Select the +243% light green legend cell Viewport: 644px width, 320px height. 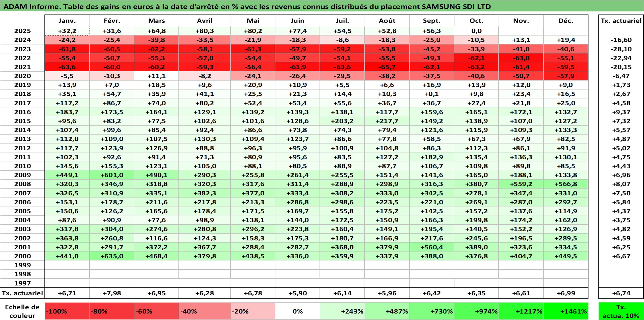click(342, 311)
